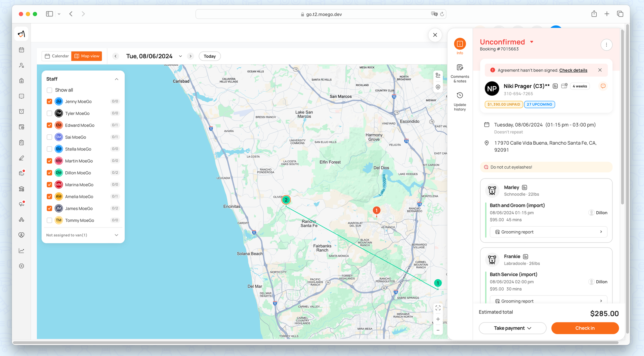Zoom in on the map
This screenshot has width=644, height=356.
pyautogui.click(x=438, y=319)
